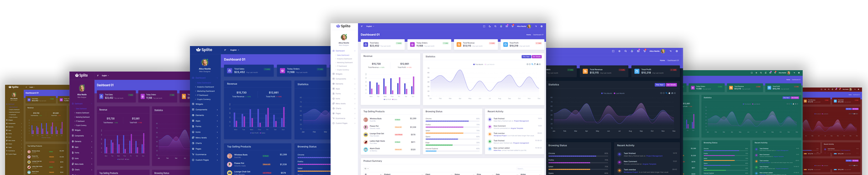
Task: Click the Splite logo in the purple dashboard
Action: [81, 75]
